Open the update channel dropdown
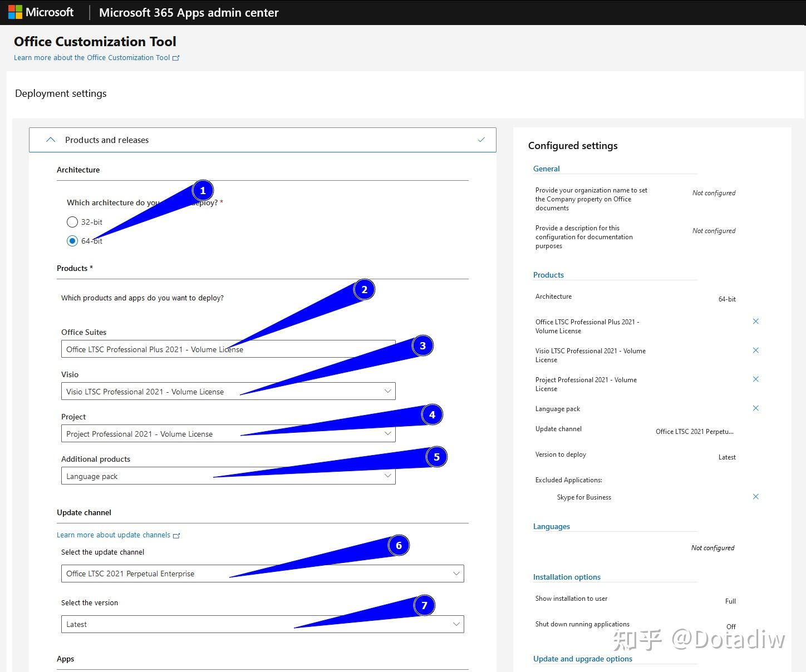 pos(456,574)
